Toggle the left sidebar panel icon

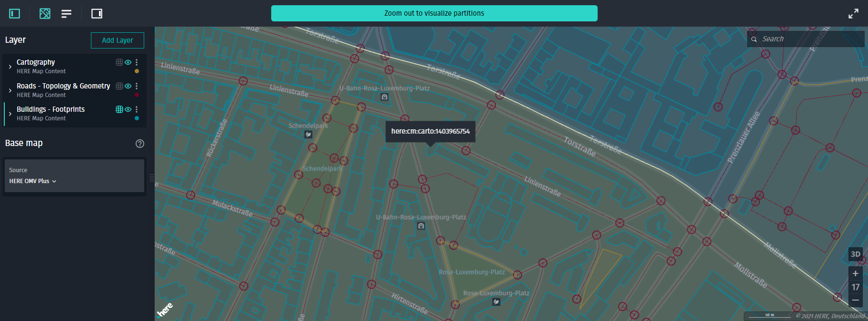pyautogui.click(x=15, y=14)
